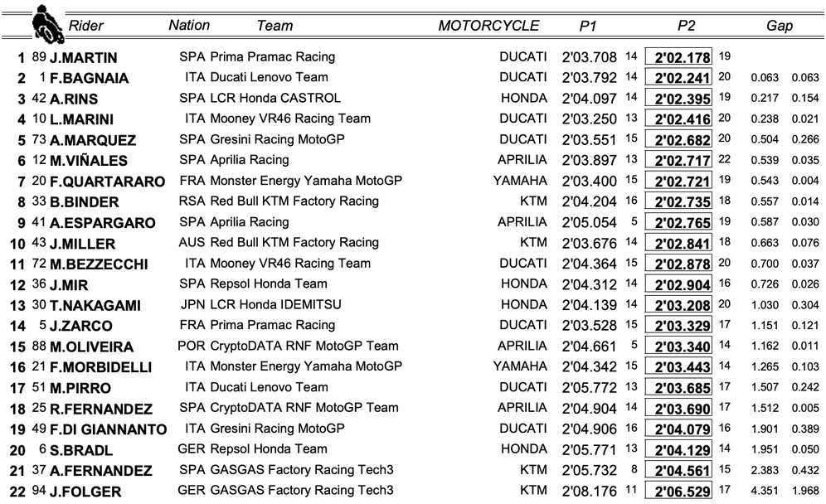Viewport: 826px width, 504px height.
Task: Click A.ESPARGARO's P1 time 2'05.054
Action: 589,222
